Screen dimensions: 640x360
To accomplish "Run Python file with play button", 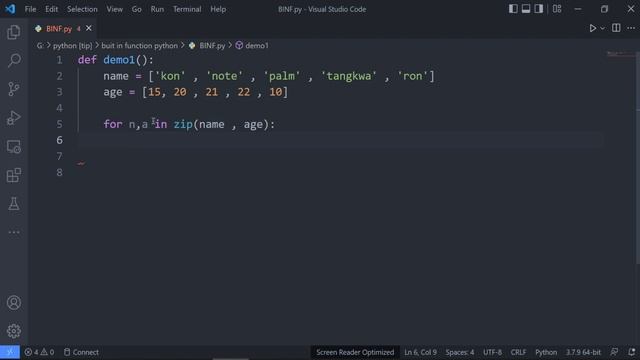I will (x=592, y=28).
